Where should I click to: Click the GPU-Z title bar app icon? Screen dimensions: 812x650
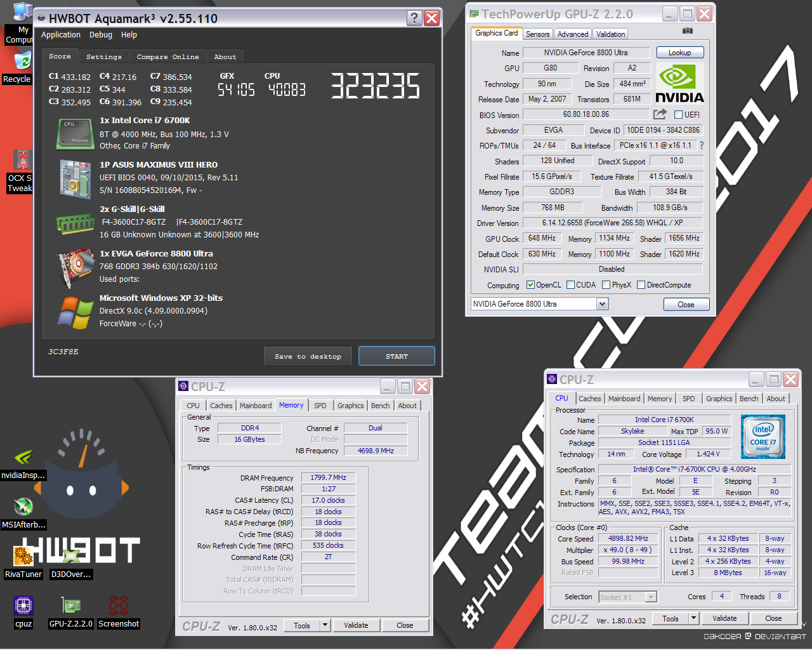474,13
